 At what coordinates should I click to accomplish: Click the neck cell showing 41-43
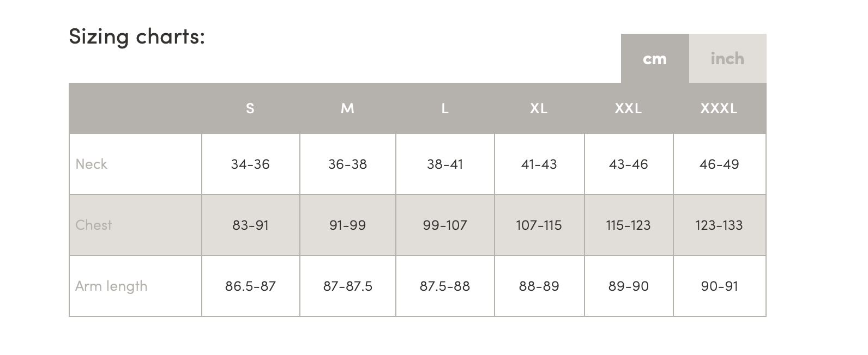(x=539, y=164)
